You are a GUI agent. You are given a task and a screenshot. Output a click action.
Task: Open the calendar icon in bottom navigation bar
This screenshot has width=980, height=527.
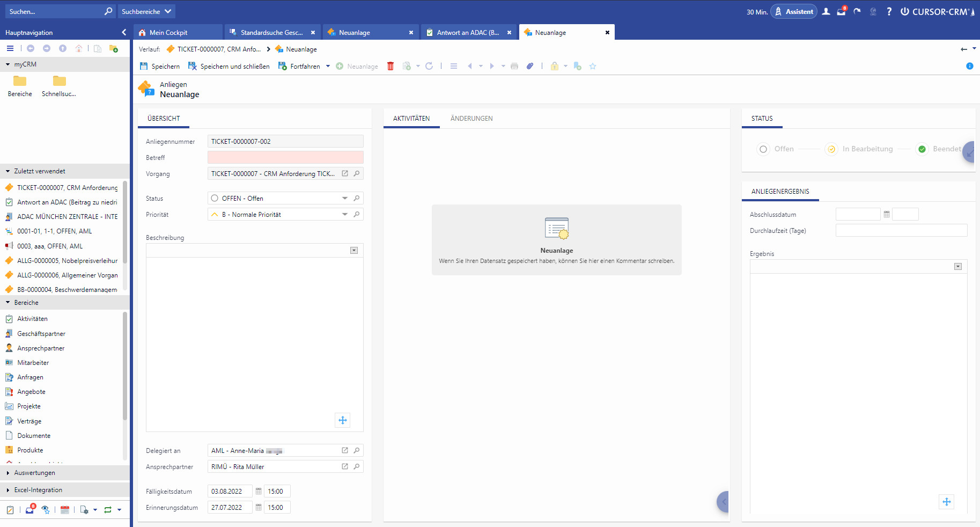point(65,510)
